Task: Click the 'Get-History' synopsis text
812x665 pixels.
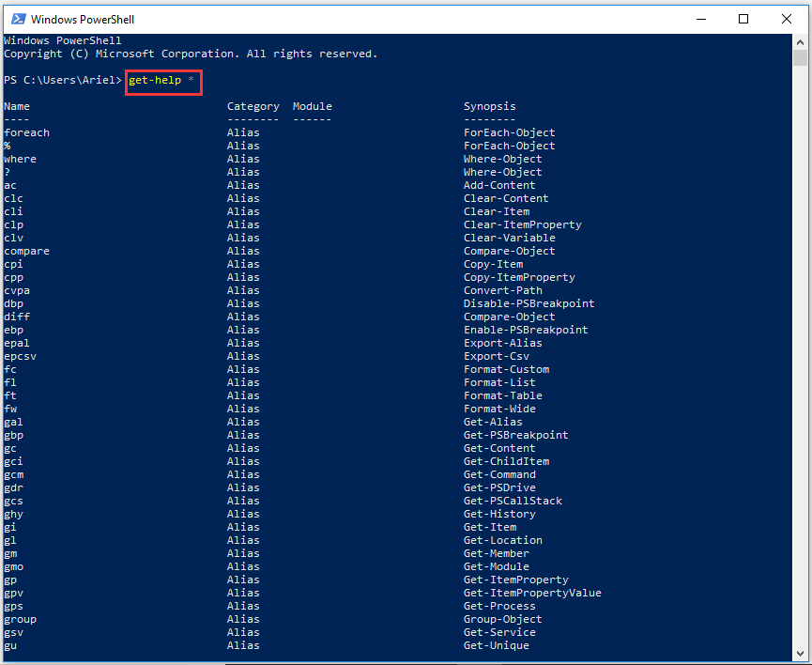Action: pos(499,514)
